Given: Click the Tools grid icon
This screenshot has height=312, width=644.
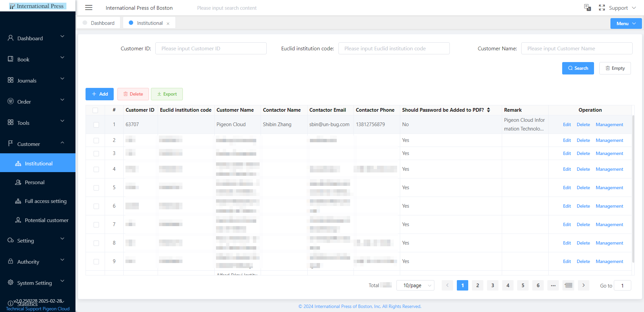Looking at the screenshot, I should pos(11,122).
